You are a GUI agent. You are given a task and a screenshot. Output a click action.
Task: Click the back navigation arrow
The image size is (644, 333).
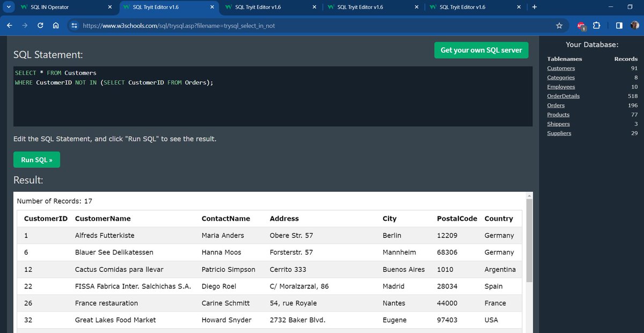(9, 25)
